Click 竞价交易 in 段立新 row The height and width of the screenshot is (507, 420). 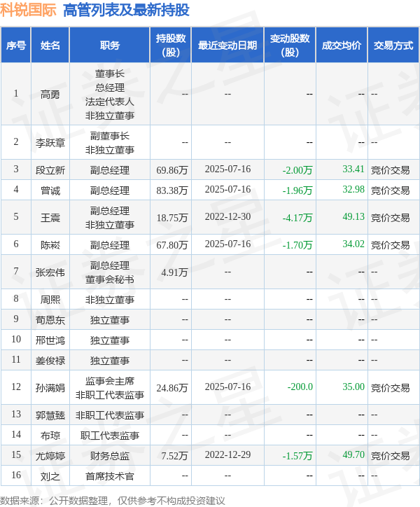tap(391, 170)
